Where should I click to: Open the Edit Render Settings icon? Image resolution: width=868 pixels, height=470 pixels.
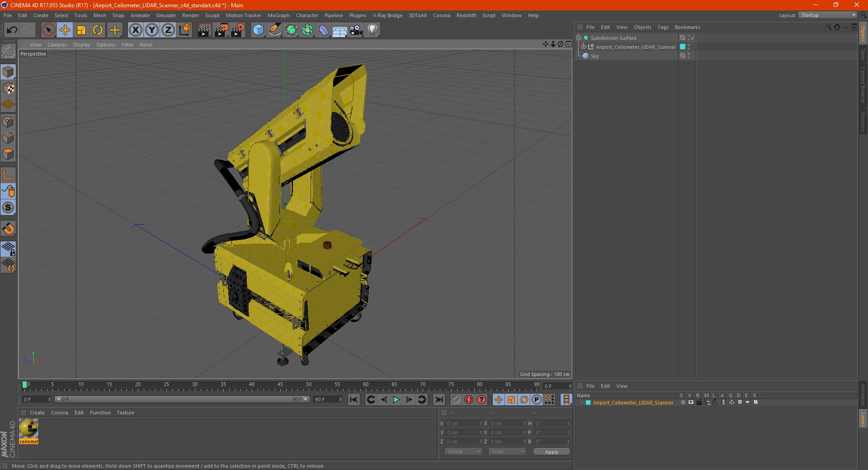[x=237, y=30]
